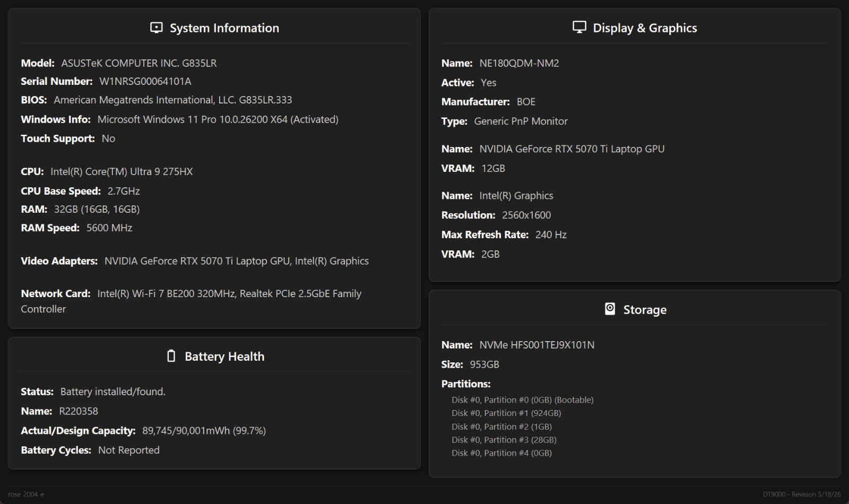The width and height of the screenshot is (849, 504).
Task: Select the CPU value "Intel(R) Core(TM) Ultra 9 275HX"
Action: (122, 172)
